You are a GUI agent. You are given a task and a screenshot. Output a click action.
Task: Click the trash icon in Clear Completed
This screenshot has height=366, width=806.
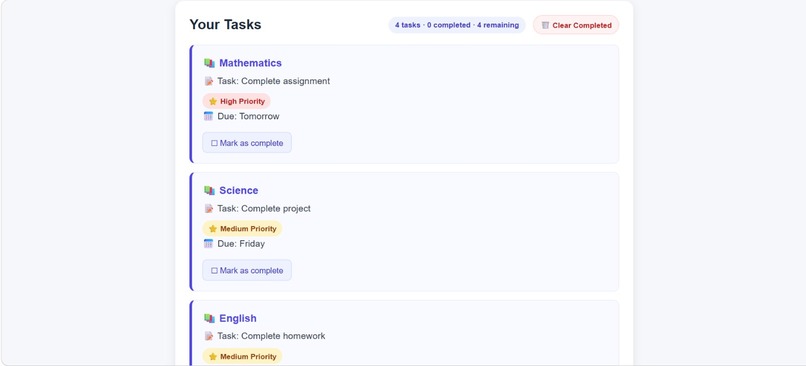[545, 25]
